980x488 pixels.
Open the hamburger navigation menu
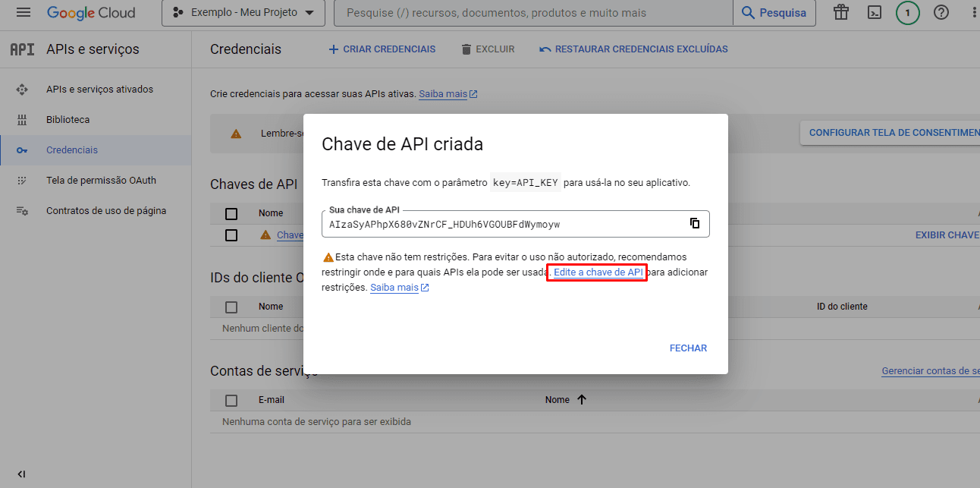tap(24, 13)
